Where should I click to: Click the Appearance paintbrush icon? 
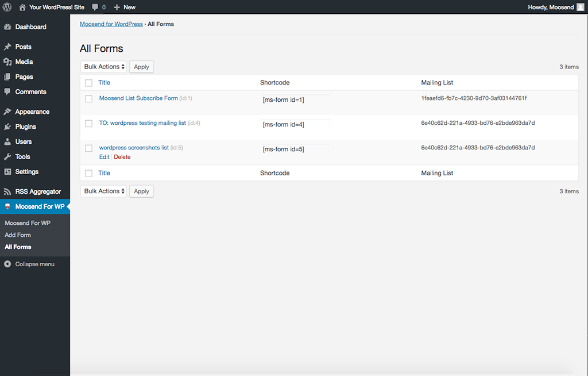point(7,112)
